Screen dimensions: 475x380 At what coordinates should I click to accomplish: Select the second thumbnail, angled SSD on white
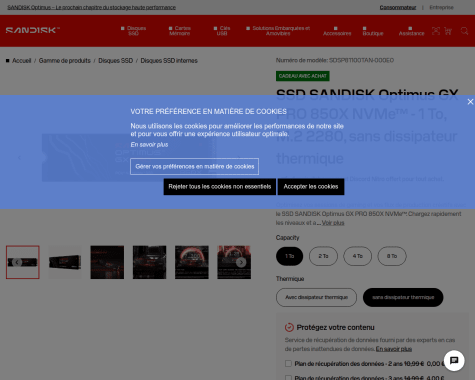(x=65, y=262)
